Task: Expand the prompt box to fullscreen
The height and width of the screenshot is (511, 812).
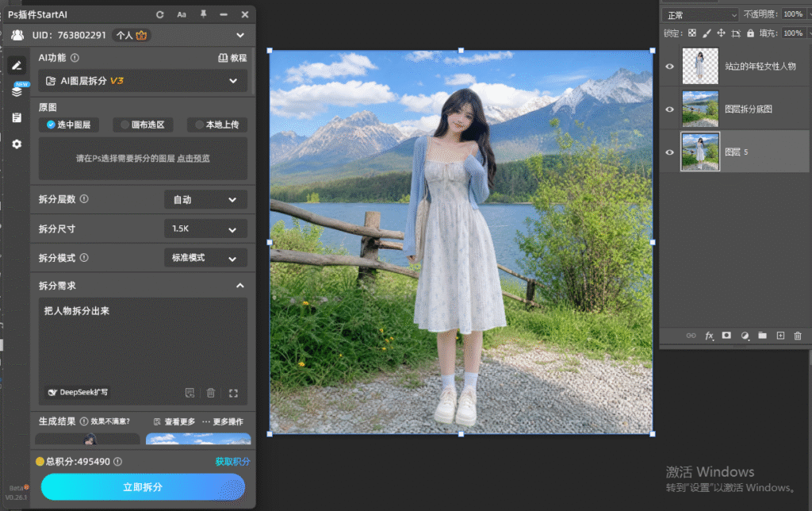Action: click(x=234, y=394)
